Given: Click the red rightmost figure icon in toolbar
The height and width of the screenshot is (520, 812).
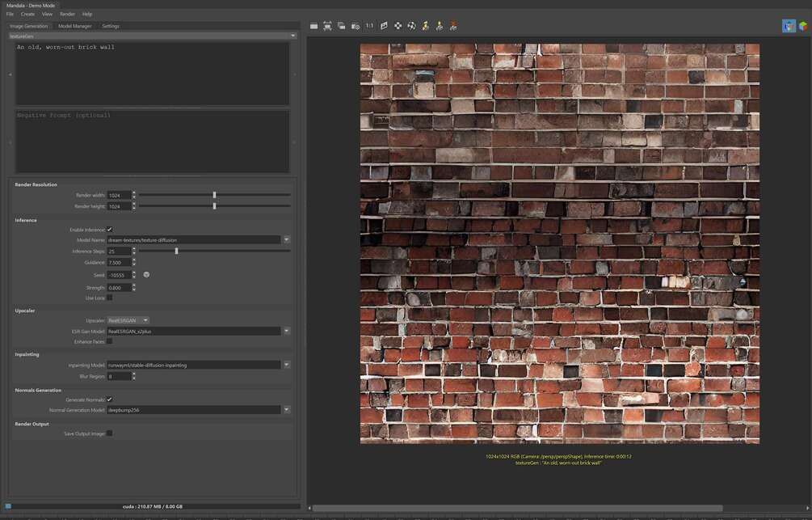Looking at the screenshot, I should pos(453,26).
